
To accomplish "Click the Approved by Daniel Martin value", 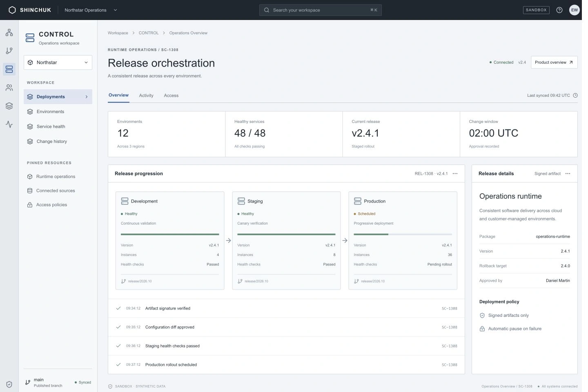I will 558,281.
